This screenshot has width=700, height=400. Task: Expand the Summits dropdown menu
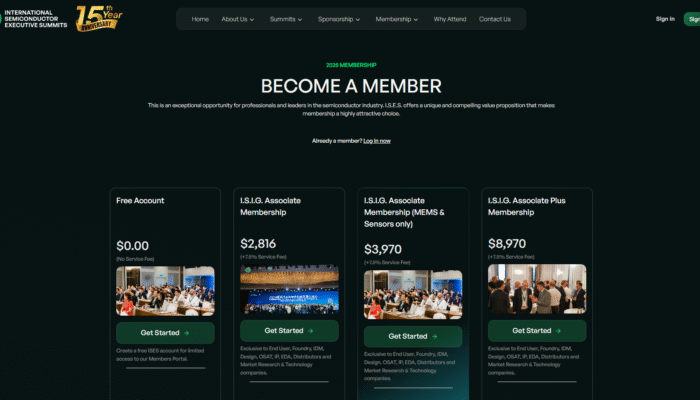(x=286, y=19)
